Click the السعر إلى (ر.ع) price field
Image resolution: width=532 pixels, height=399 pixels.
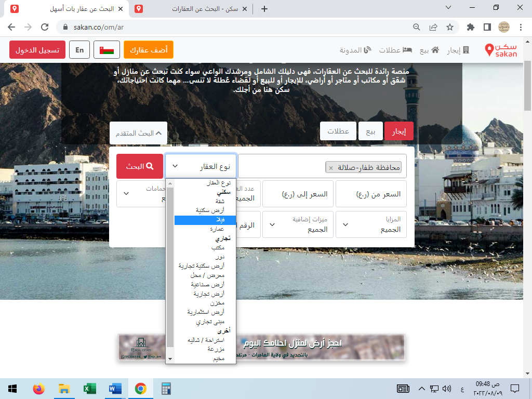[x=298, y=194]
